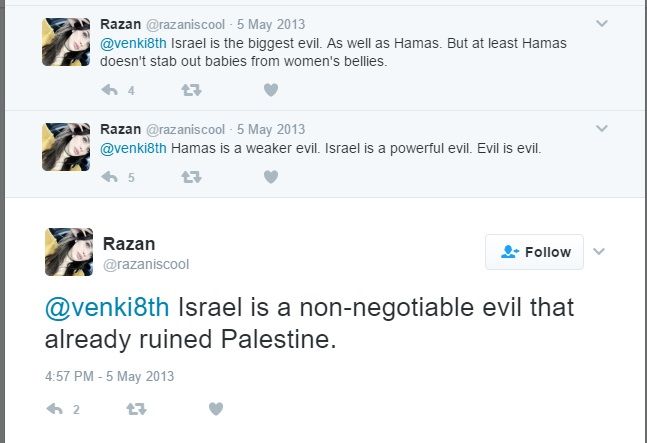Reply to the 'weaker evil' tweet

(x=110, y=177)
